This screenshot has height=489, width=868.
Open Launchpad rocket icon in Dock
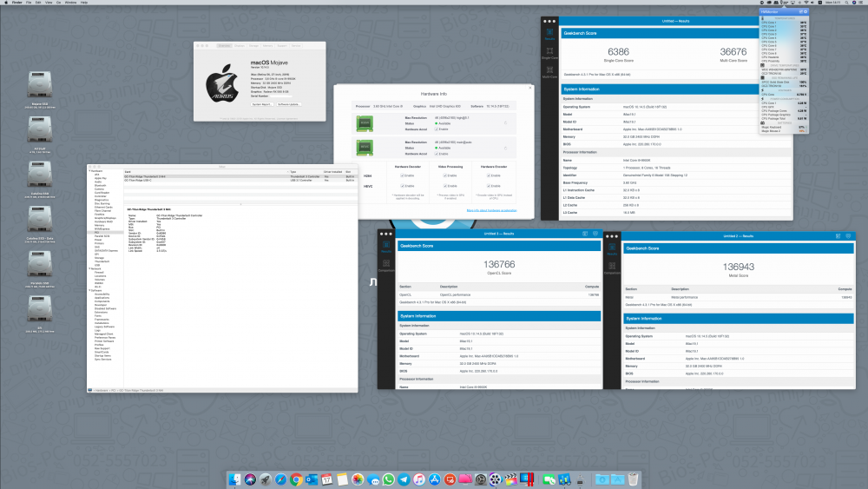click(265, 479)
